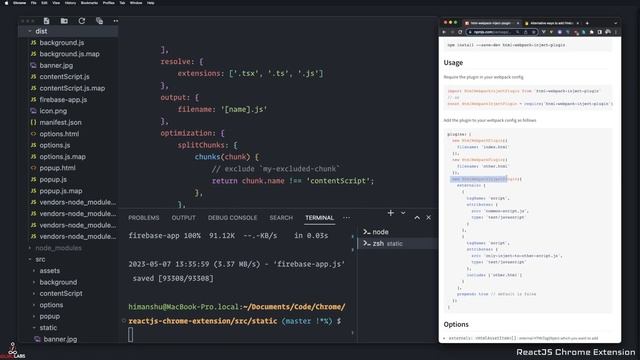Toggle Chrome side panel icon
The height and width of the screenshot is (360, 640).
pos(600,32)
